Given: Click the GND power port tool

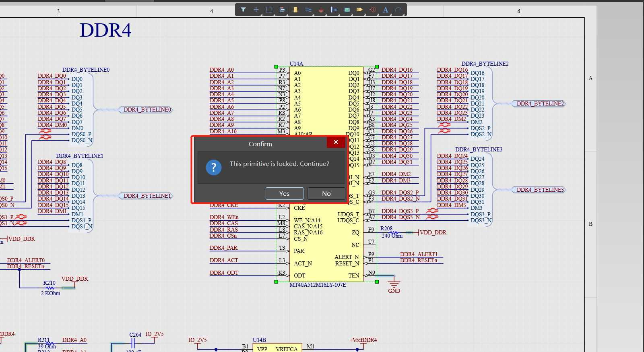Looking at the screenshot, I should pyautogui.click(x=321, y=10).
